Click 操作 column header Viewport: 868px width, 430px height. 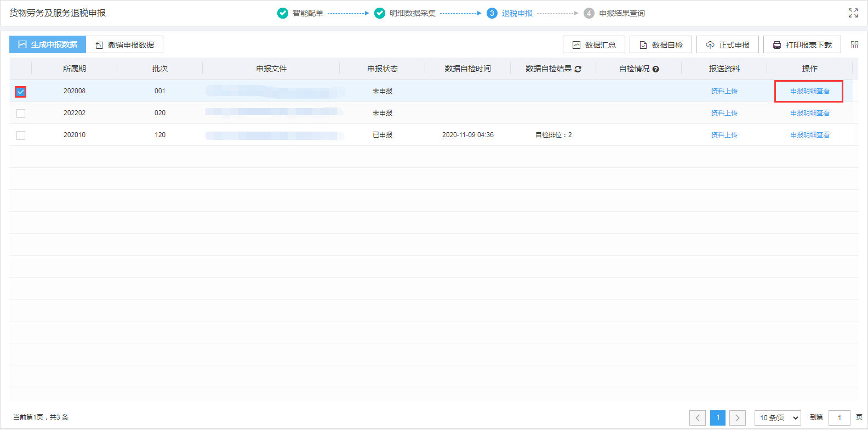click(x=810, y=69)
